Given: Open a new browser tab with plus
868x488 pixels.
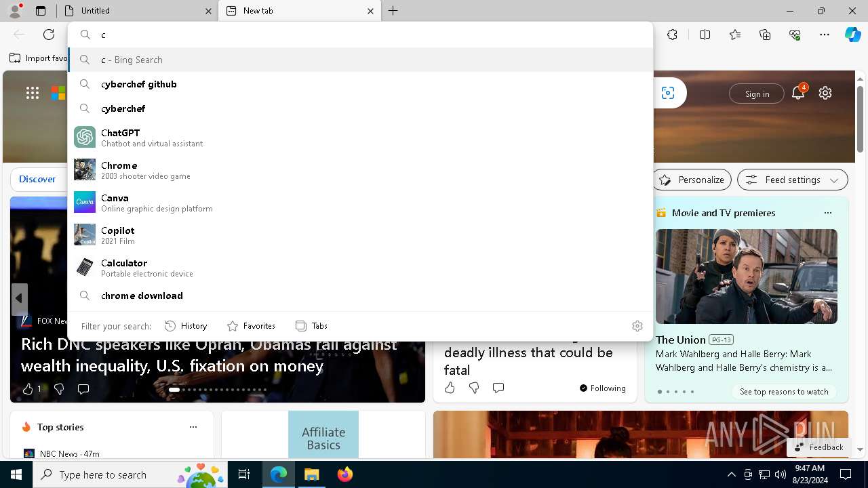Looking at the screenshot, I should [x=393, y=11].
